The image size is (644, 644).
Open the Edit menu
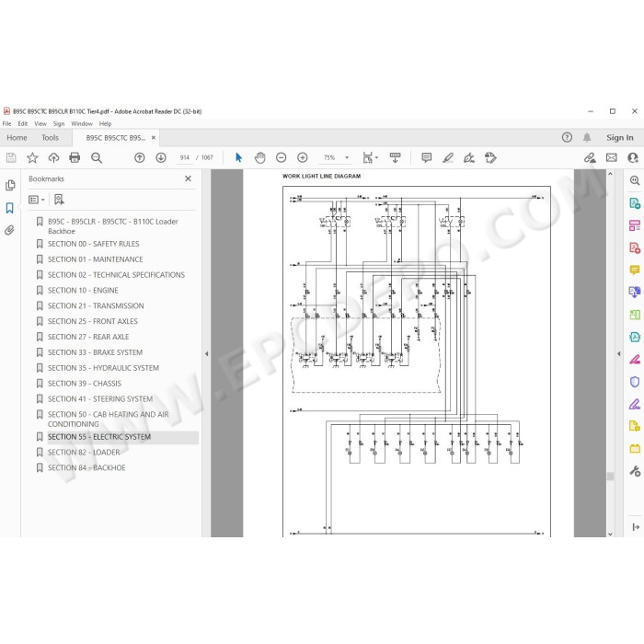point(23,123)
